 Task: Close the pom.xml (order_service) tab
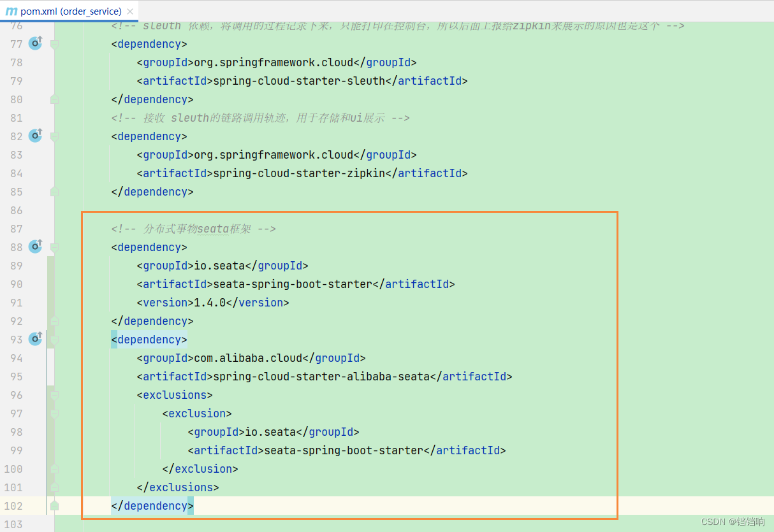[x=130, y=11]
